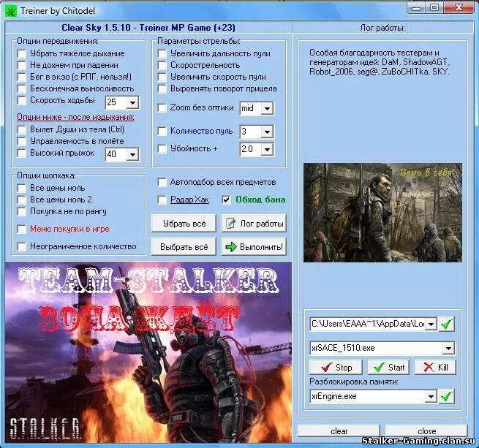Open xrEngine.exe memory unlock dropdown
The image size is (479, 448).
[x=431, y=396]
